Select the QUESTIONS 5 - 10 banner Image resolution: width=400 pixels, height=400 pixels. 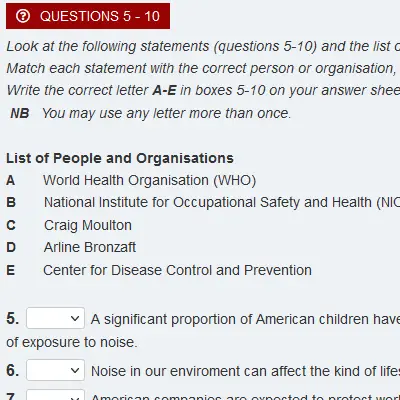click(88, 16)
